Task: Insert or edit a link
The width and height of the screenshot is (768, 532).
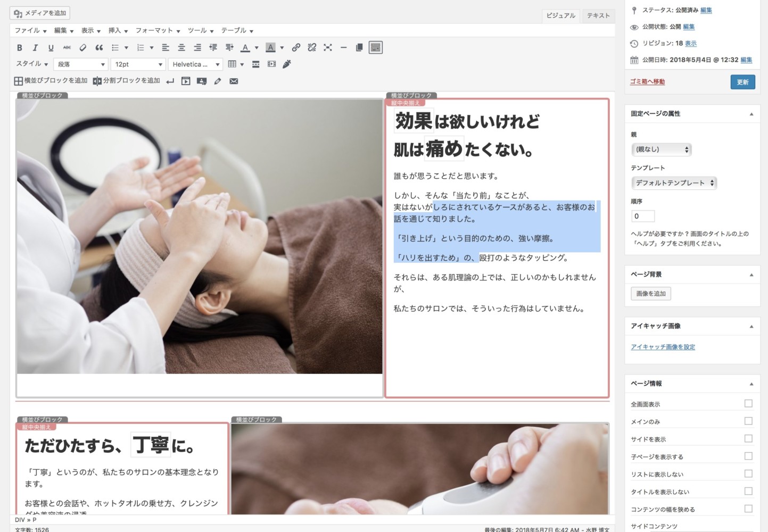Action: [296, 48]
